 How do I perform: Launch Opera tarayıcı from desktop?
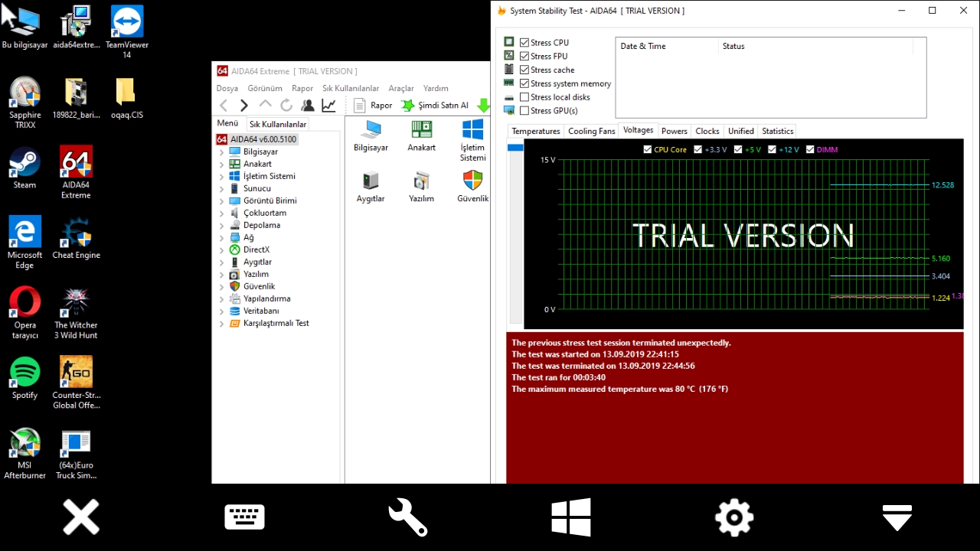tap(24, 313)
